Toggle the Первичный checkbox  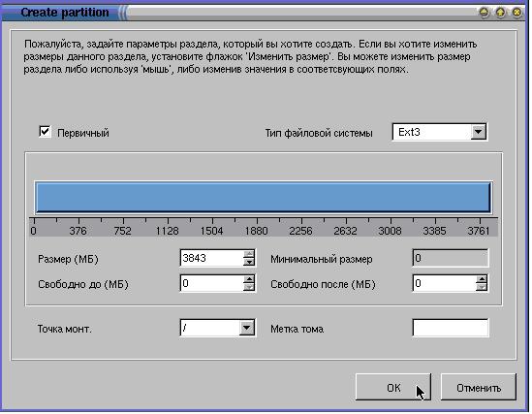pos(45,132)
